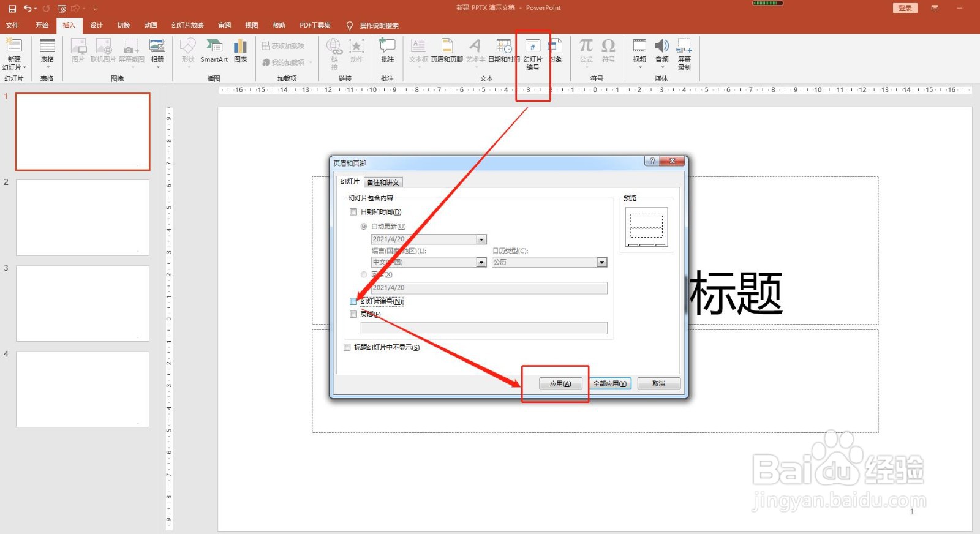Switch to the Design ribbon tab
This screenshot has height=534, width=980.
[96, 25]
